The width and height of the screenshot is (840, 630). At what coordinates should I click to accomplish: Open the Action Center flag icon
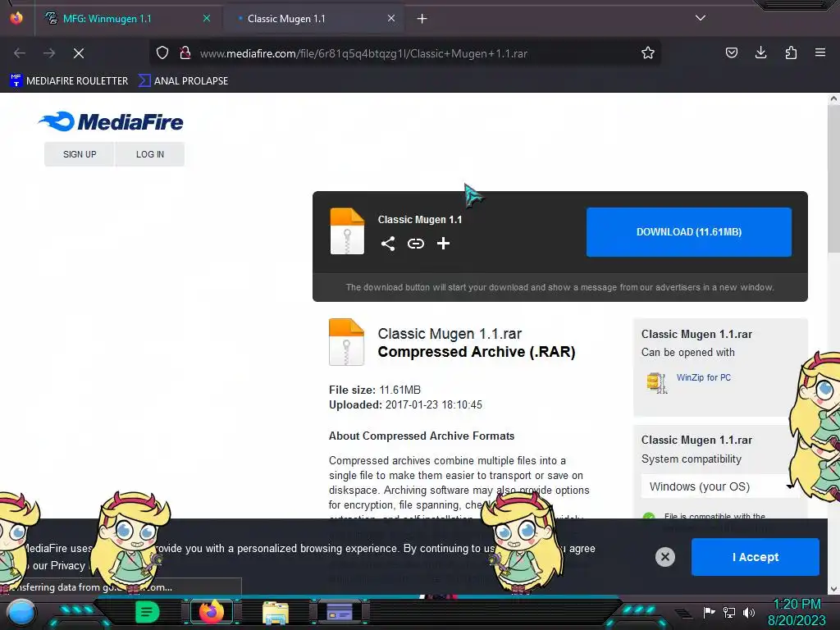709,612
